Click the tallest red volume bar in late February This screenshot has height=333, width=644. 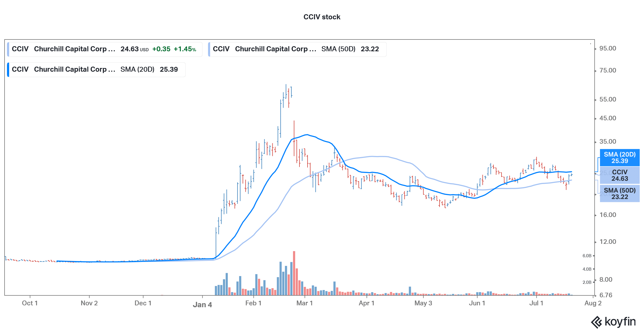pos(294,273)
